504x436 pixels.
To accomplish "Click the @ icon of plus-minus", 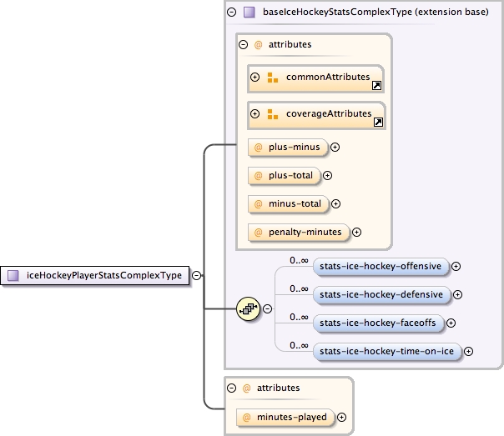I will coord(259,148).
